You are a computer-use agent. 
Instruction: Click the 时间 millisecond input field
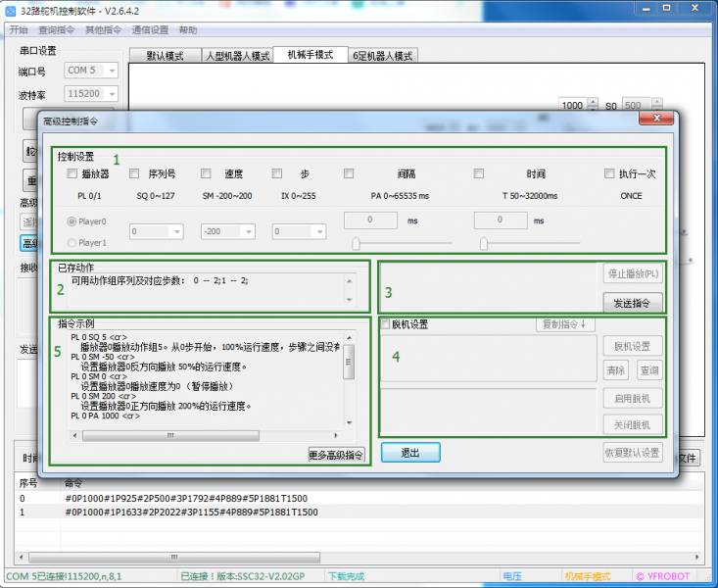pos(501,220)
